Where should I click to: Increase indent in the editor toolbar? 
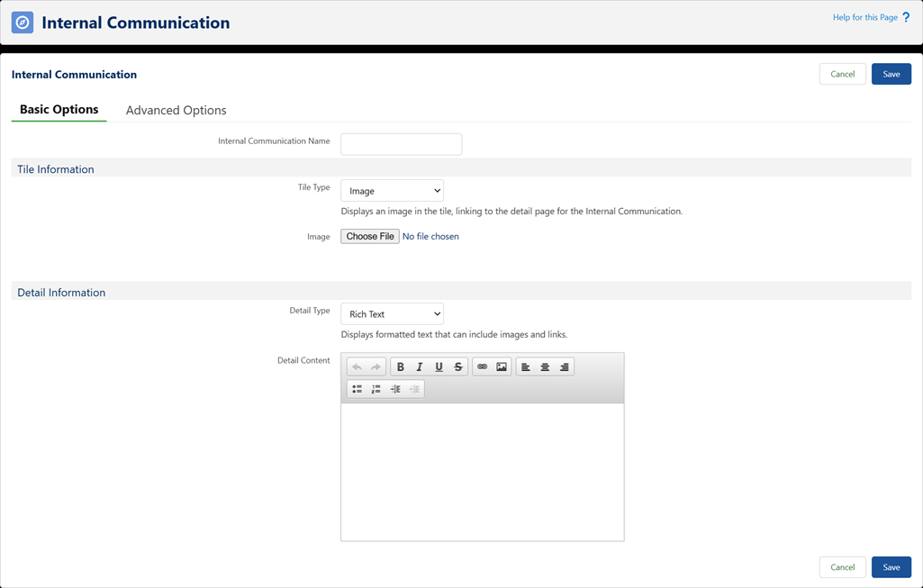[x=395, y=390]
